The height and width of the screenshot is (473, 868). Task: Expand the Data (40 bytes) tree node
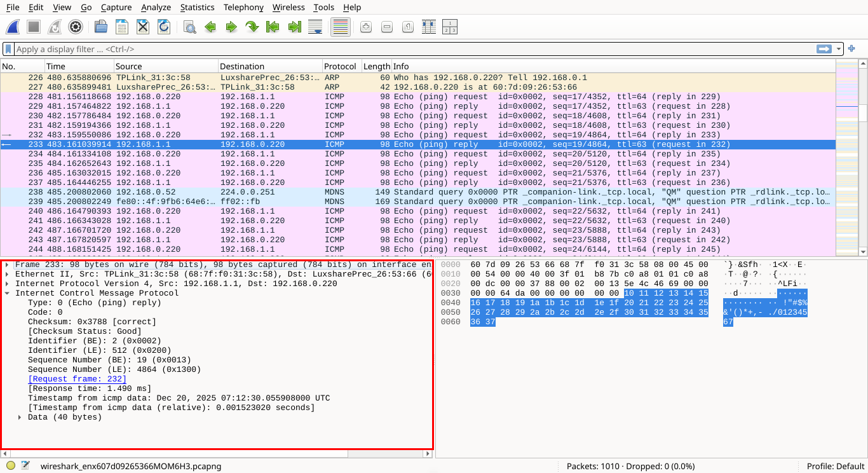pyautogui.click(x=20, y=417)
